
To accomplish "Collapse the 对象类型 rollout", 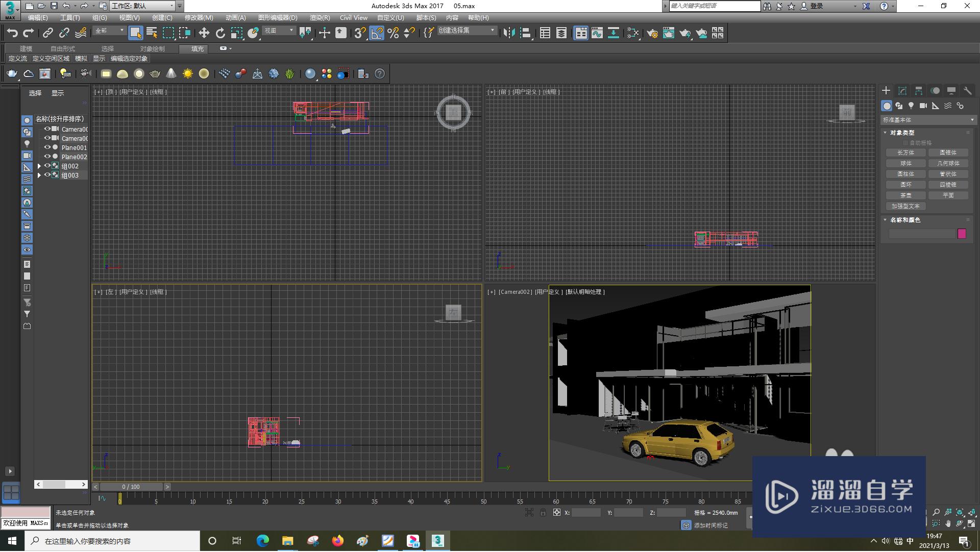I will click(901, 133).
